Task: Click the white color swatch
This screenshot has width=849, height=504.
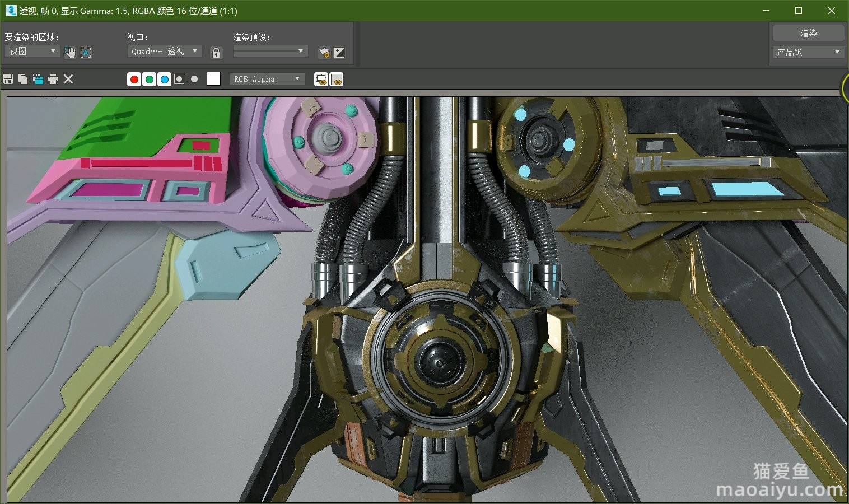Action: [x=213, y=79]
